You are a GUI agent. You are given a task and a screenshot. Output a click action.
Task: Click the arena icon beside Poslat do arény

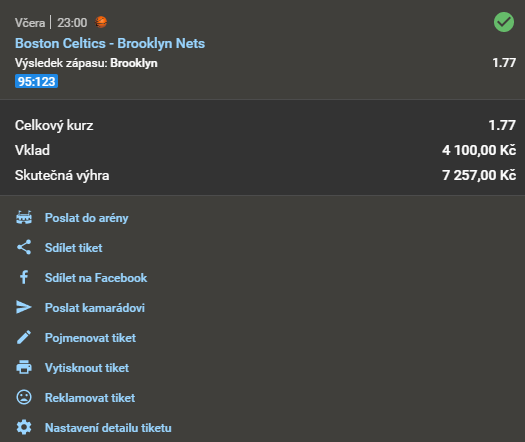point(24,217)
